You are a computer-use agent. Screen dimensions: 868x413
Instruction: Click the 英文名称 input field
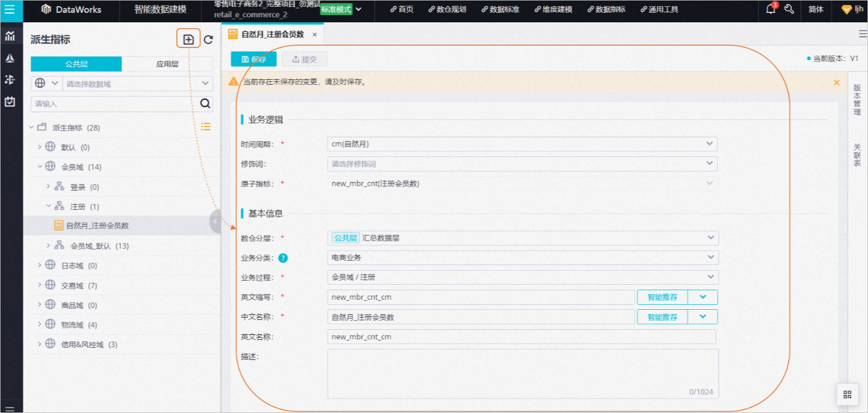(x=522, y=337)
